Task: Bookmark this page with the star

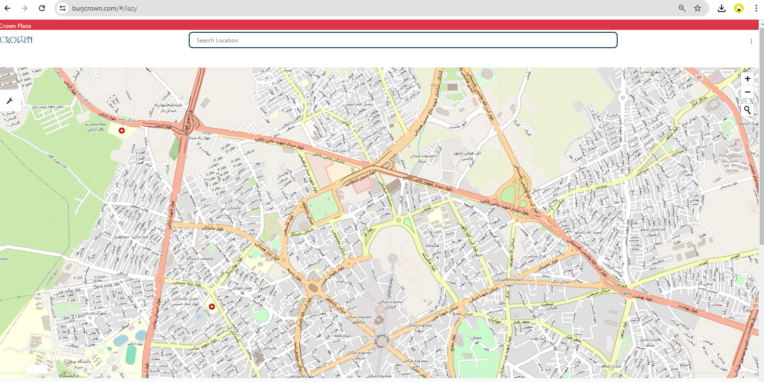Action: pyautogui.click(x=698, y=8)
